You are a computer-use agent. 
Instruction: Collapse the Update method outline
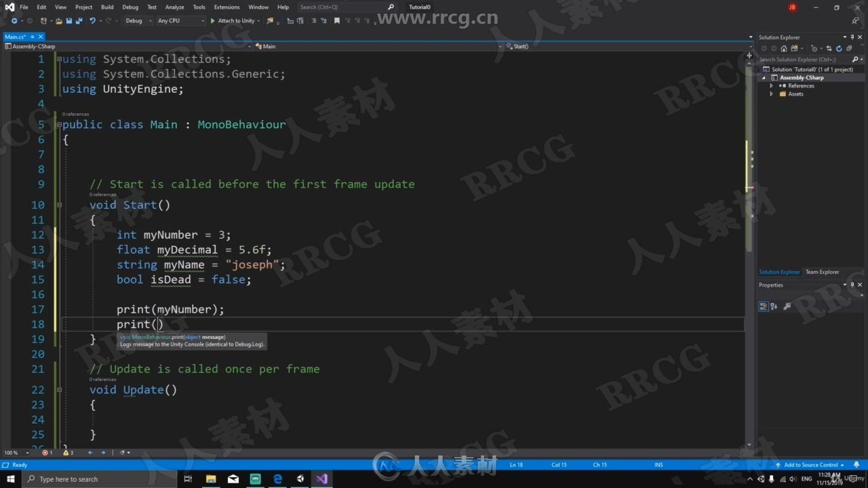coord(59,390)
